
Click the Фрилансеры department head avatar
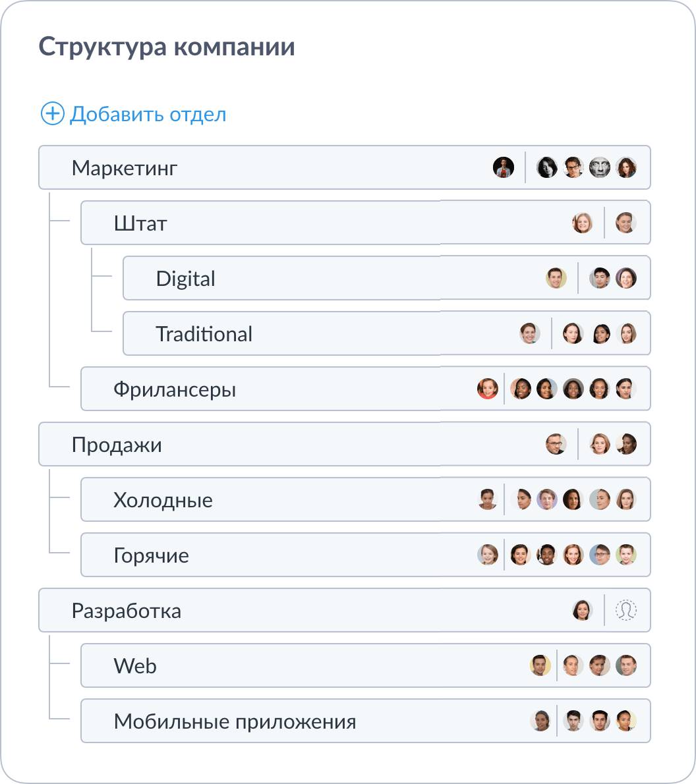[x=488, y=389]
